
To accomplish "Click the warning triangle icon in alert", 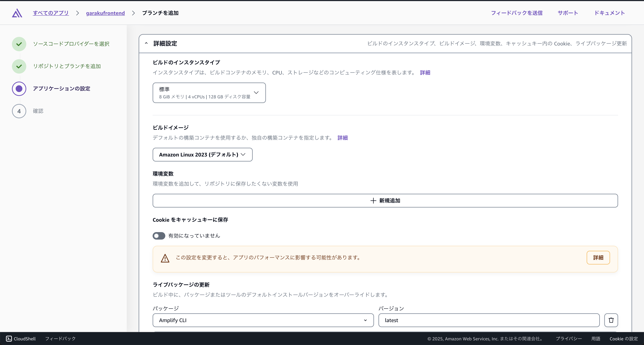I will point(165,258).
